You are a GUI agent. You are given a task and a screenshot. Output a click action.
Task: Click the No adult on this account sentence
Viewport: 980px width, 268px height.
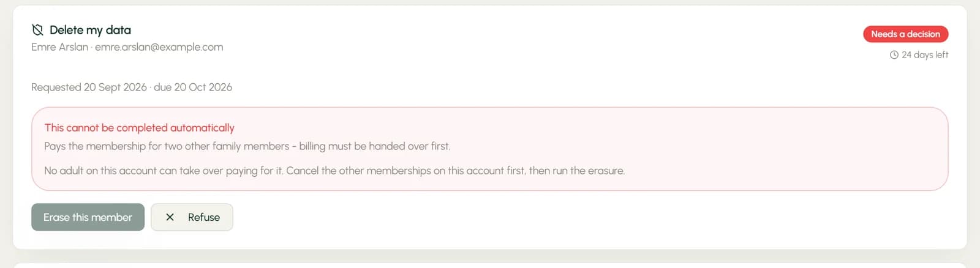164,171
